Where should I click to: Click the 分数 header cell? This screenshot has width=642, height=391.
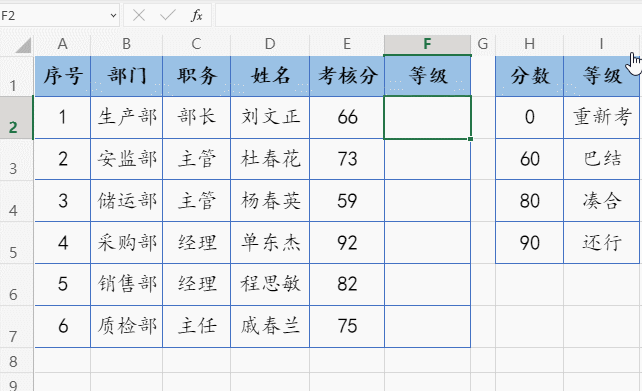click(529, 76)
